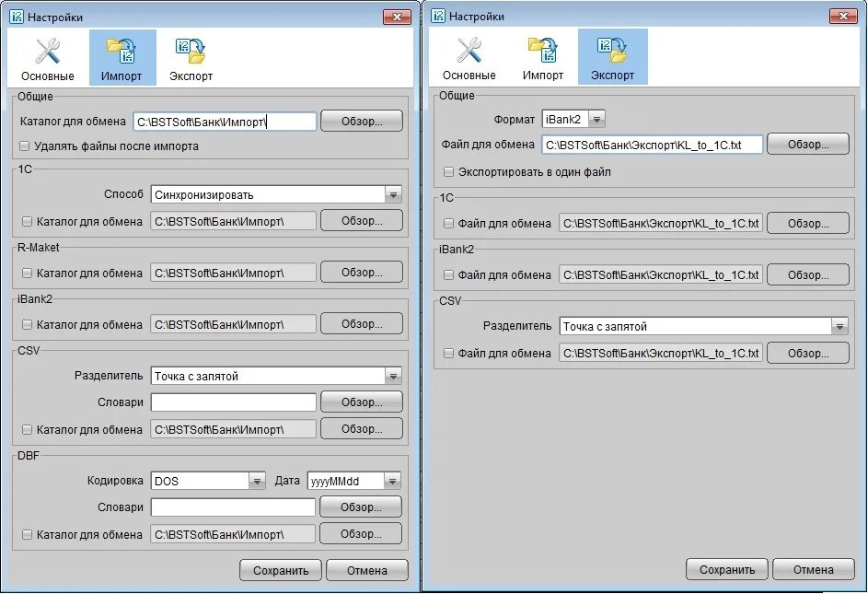Focus DBF 'Словари' empty input field
Screen dimensions: 868x594
pos(233,507)
